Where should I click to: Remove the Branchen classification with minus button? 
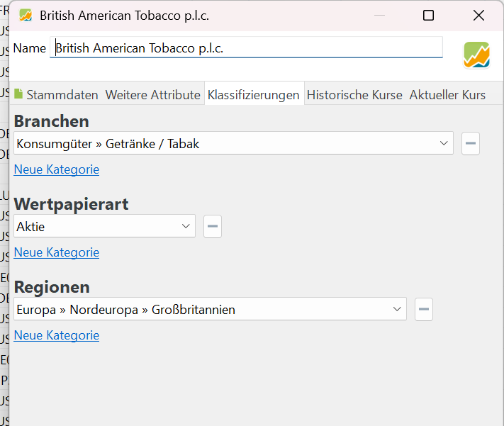click(x=471, y=143)
